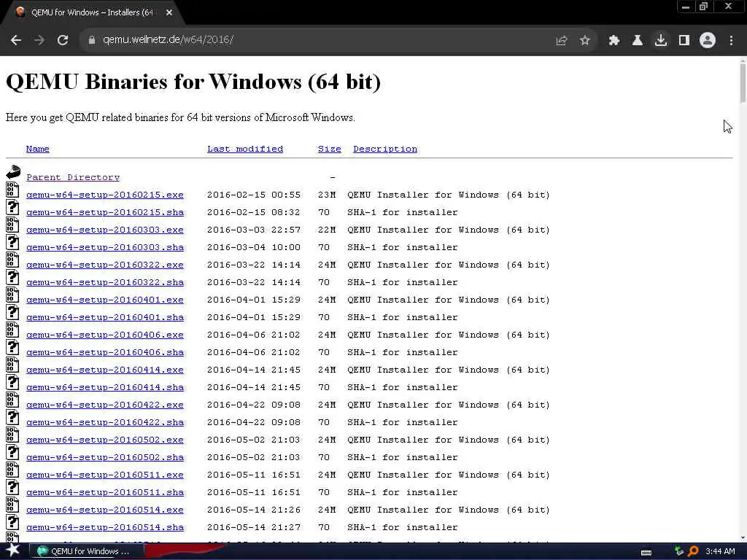The image size is (747, 560).
Task: Open Chrome Labs flask icon
Action: (x=638, y=41)
